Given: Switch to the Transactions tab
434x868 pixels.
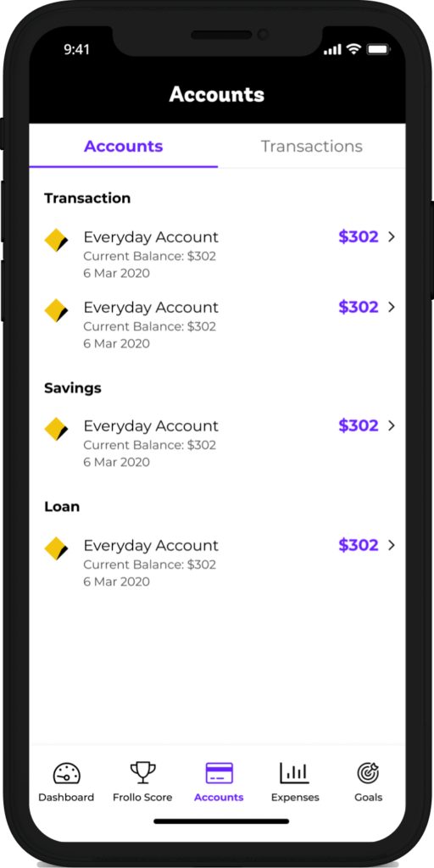Looking at the screenshot, I should [312, 146].
